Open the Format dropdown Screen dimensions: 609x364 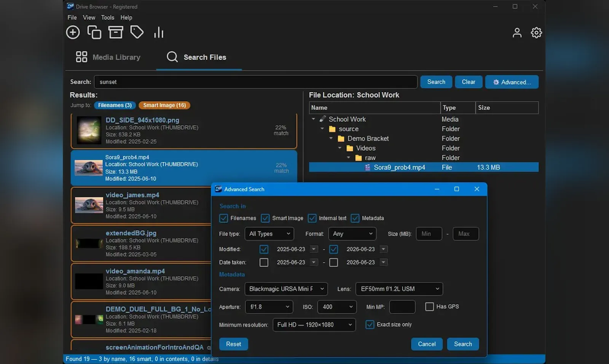[x=352, y=234]
